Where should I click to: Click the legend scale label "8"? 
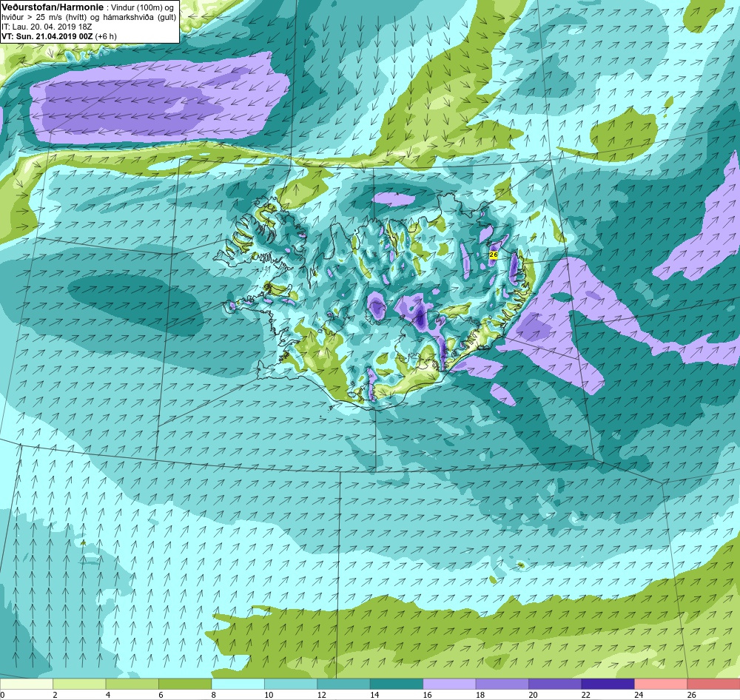(x=213, y=694)
